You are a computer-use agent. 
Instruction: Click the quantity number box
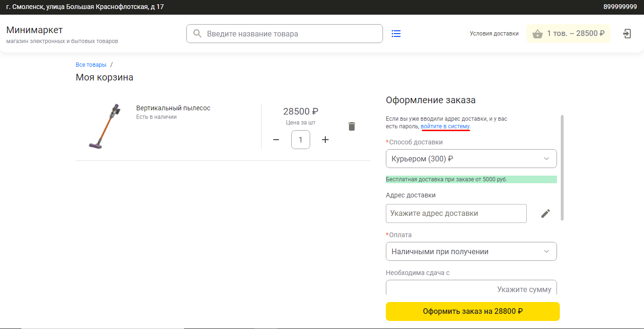301,140
